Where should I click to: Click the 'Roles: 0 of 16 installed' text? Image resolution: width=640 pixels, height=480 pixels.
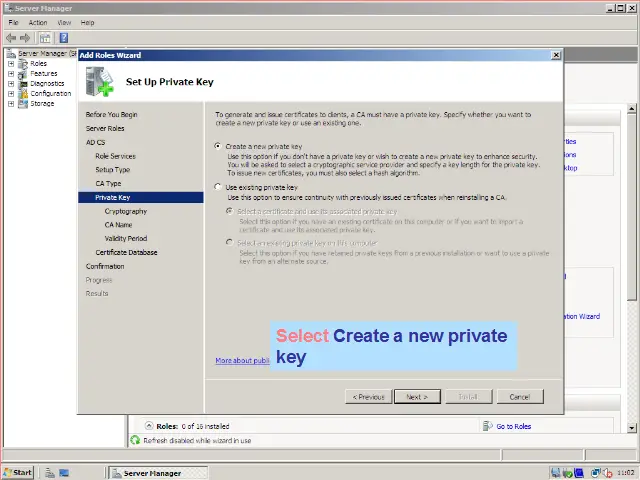(x=193, y=427)
